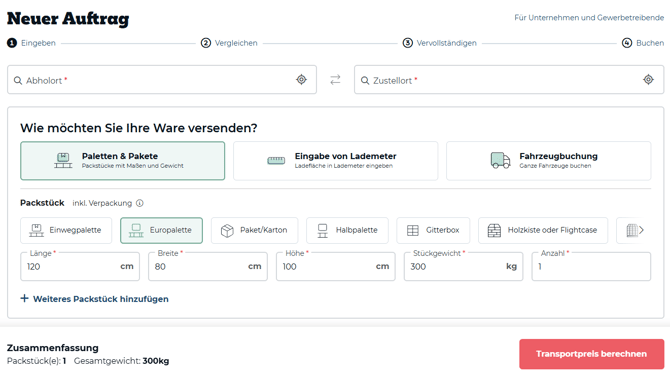The image size is (670, 380).
Task: Choose Paket/Karton package type
Action: (254, 230)
